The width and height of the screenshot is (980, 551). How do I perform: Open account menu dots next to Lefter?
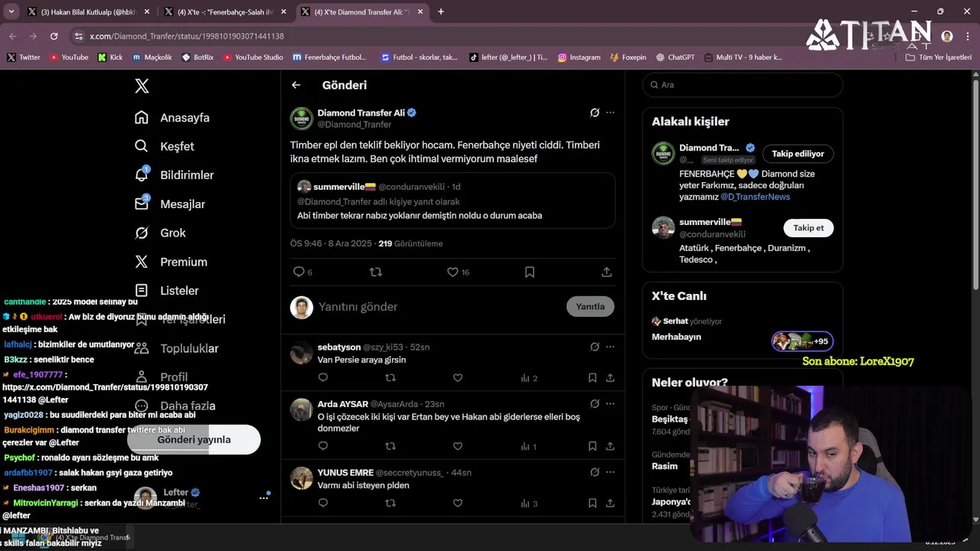coord(263,497)
